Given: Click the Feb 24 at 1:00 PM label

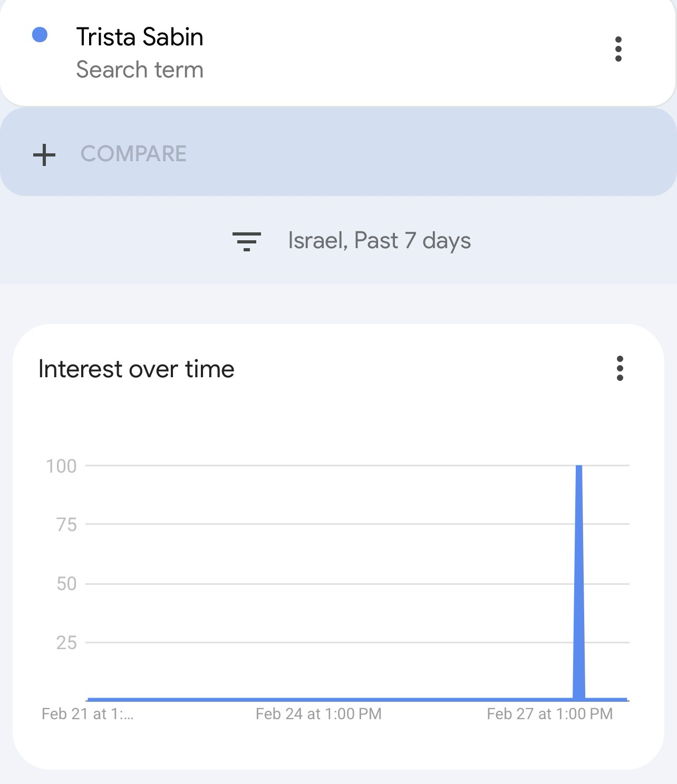Looking at the screenshot, I should click(318, 714).
